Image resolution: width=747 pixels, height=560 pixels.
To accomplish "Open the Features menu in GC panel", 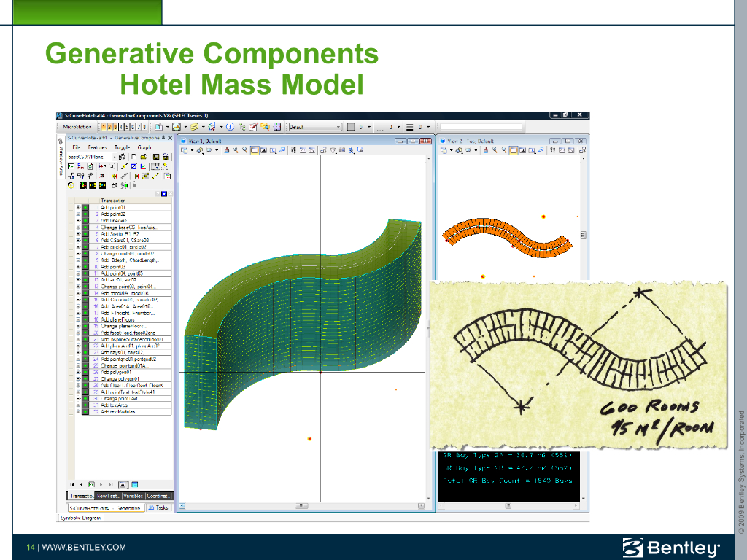I will pos(98,147).
